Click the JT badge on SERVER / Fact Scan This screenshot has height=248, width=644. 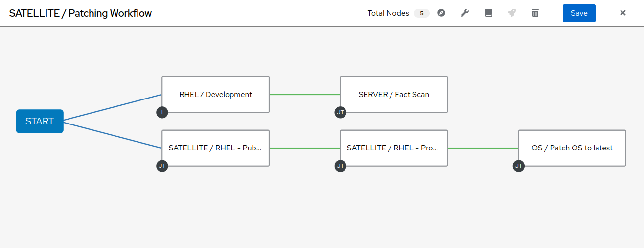coord(340,112)
